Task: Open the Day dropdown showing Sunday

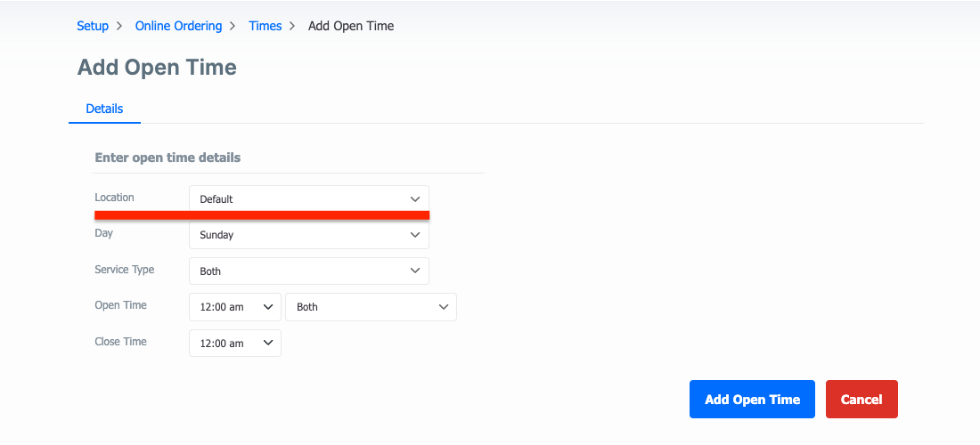Action: 309,235
